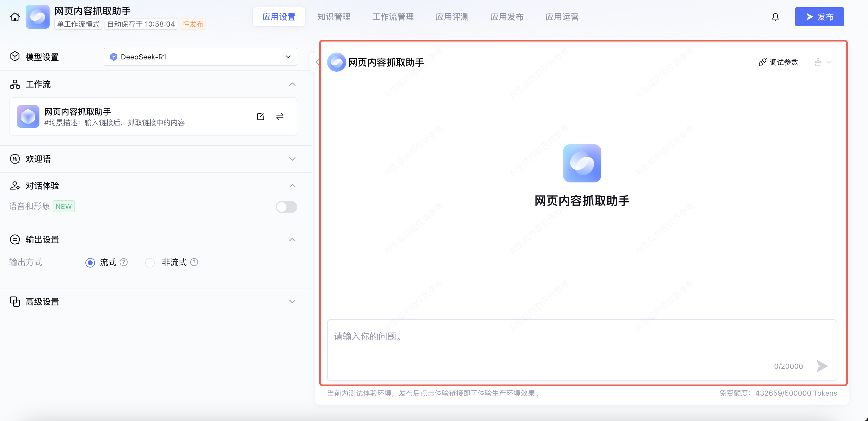868x421 pixels.
Task: Expand the 欢迎语 section
Action: (292, 159)
